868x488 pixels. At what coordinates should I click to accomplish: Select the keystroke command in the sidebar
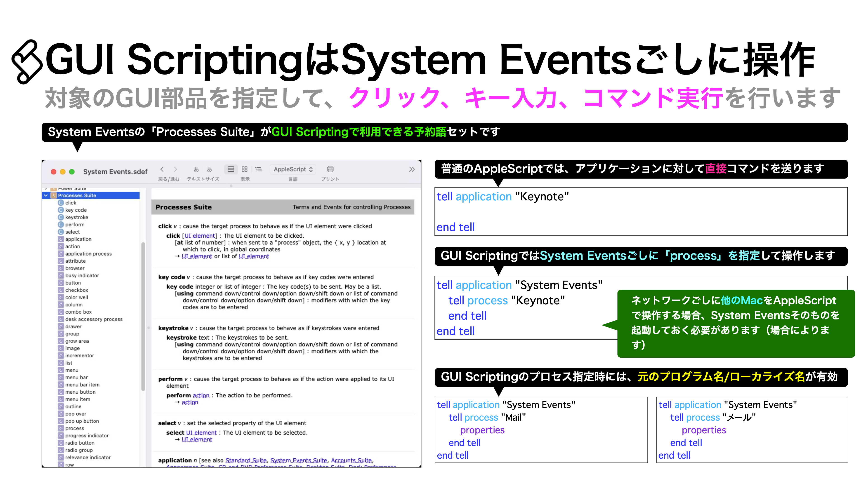click(x=77, y=218)
